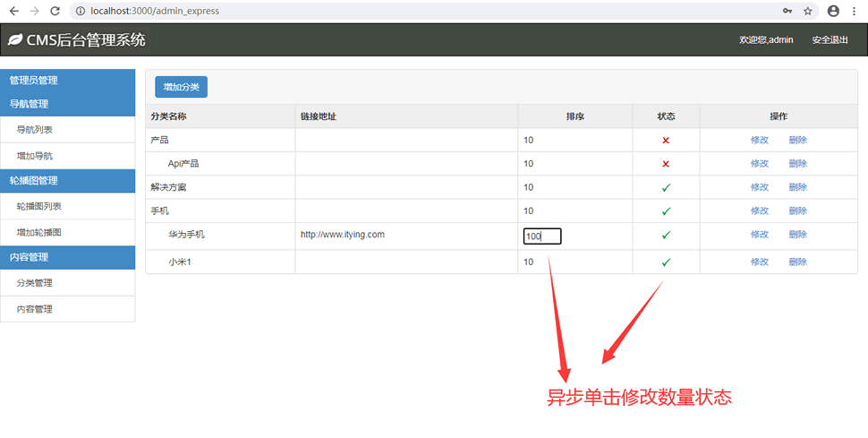868x438 pixels.
Task: Open the 内容管理 sub-item under 分类管理
Action: (67, 309)
